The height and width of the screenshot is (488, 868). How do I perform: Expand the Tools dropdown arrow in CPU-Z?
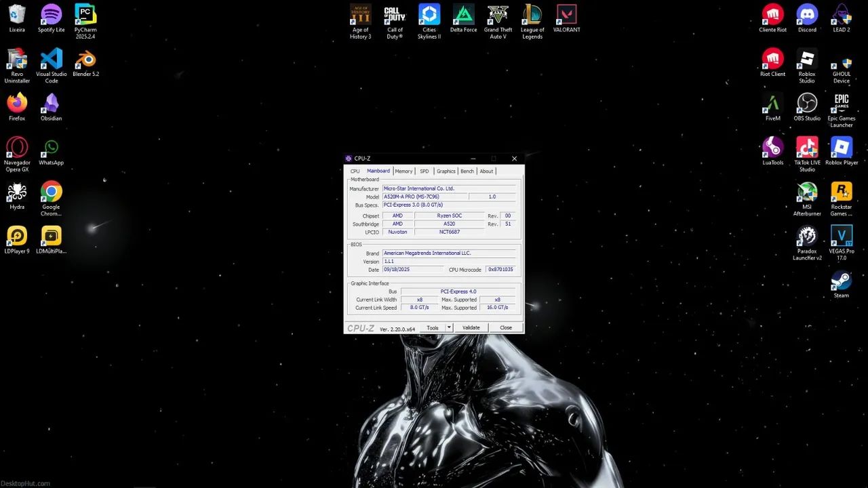pyautogui.click(x=448, y=328)
